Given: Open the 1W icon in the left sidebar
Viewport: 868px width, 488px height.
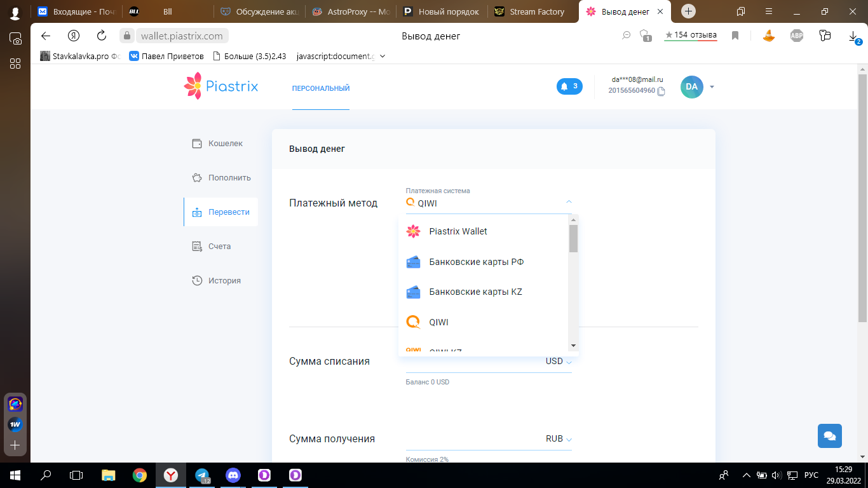Looking at the screenshot, I should (x=15, y=424).
